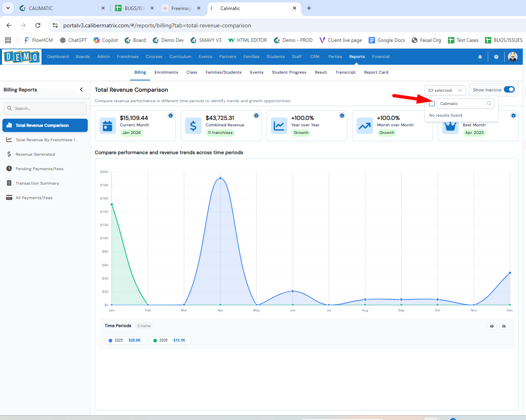This screenshot has height=420, width=526.
Task: Collapse the Billing Reports sidebar
Action: pos(81,90)
